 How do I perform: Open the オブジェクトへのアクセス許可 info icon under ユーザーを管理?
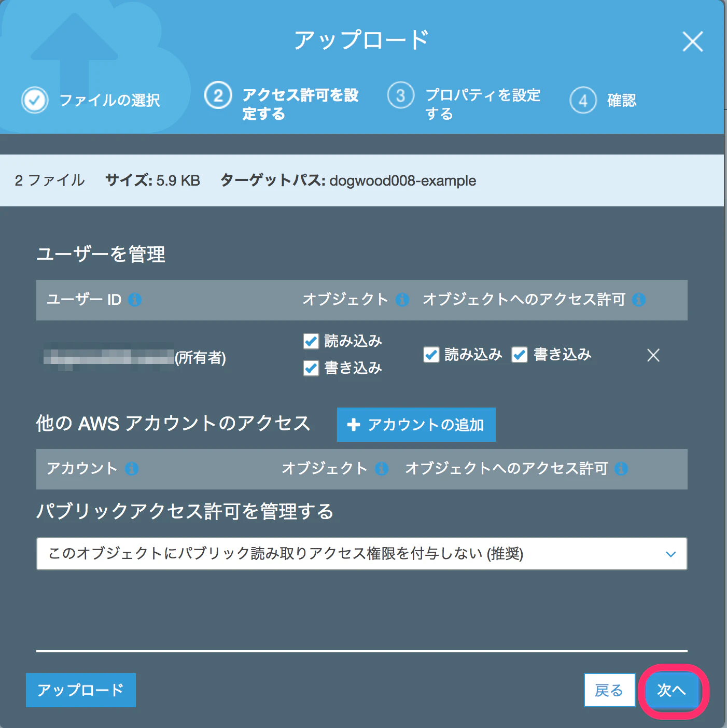[639, 300]
